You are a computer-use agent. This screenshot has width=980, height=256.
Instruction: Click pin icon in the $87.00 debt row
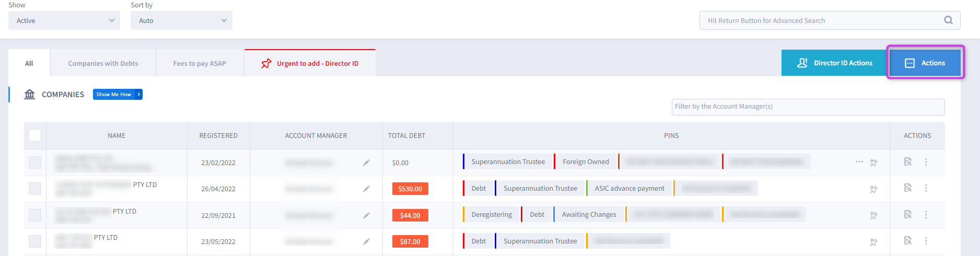873,242
